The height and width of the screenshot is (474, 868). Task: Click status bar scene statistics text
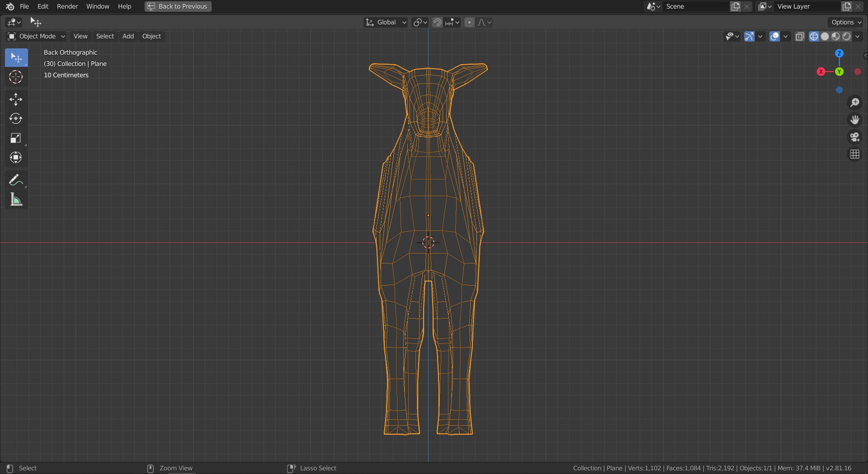point(712,468)
